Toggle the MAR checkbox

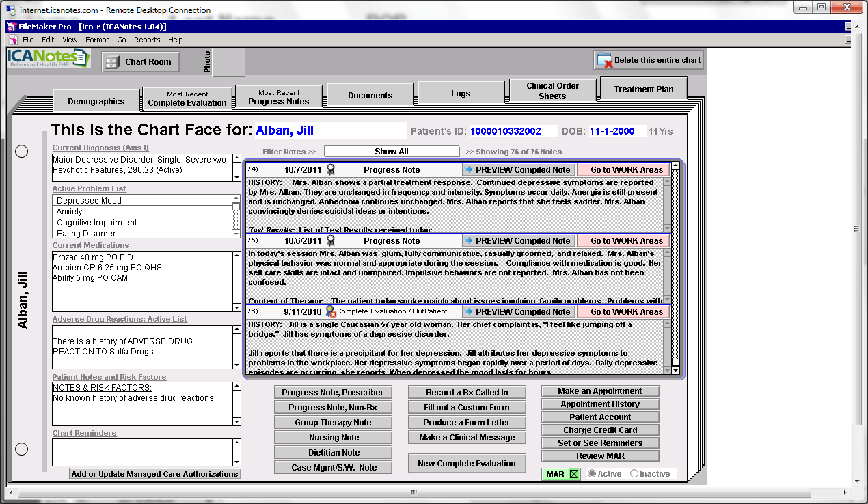pyautogui.click(x=574, y=474)
